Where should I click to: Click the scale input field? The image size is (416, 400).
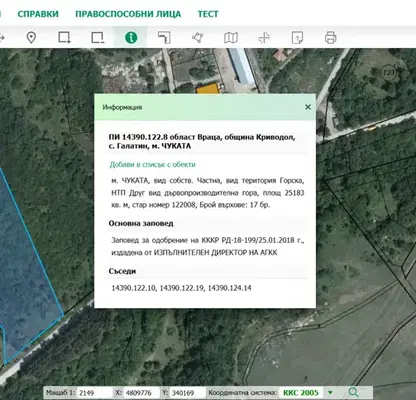(94, 393)
